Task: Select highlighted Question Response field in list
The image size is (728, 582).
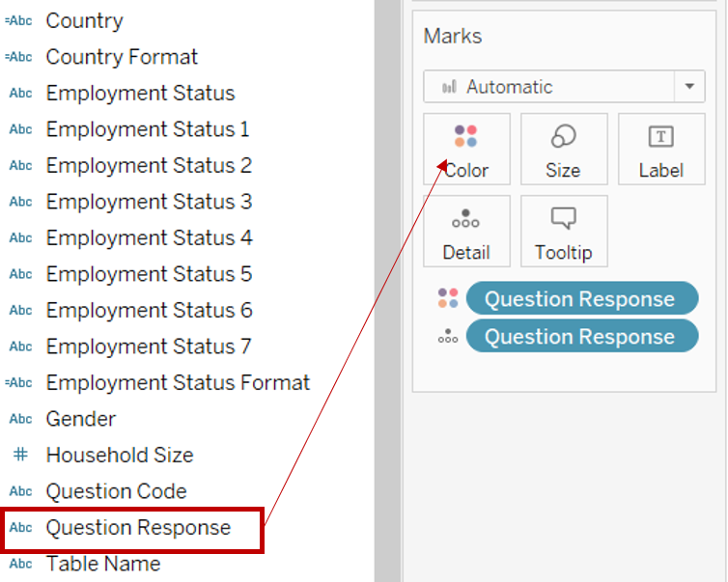Action: (x=138, y=527)
